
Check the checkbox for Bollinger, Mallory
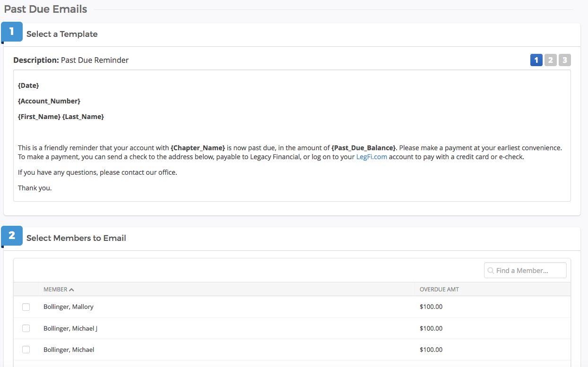26,307
